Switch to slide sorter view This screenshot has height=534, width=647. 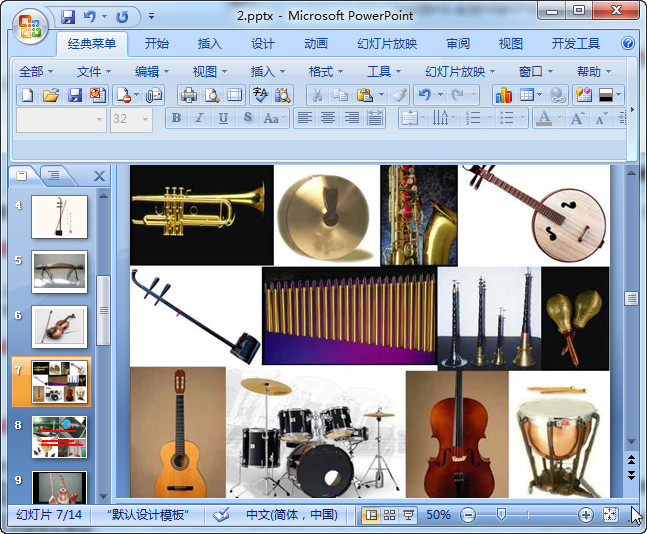[389, 515]
